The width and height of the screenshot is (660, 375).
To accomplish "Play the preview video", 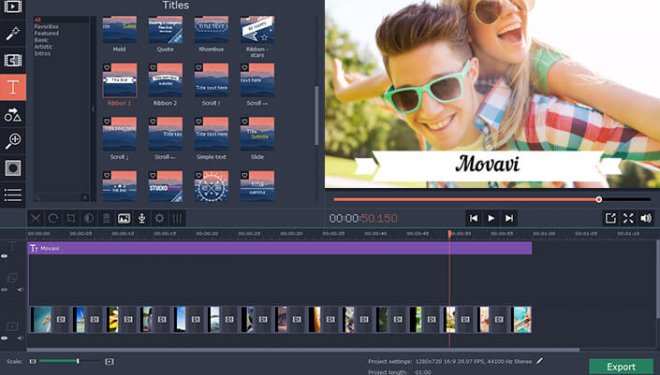I will pyautogui.click(x=491, y=218).
